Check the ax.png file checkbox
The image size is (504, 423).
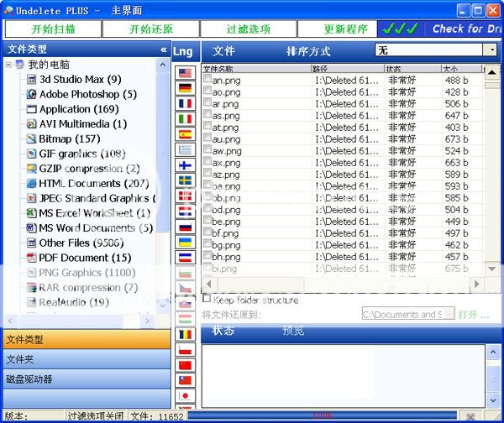[207, 160]
